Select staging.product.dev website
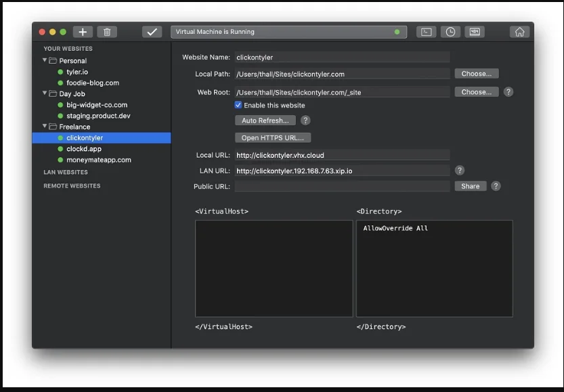This screenshot has height=392, width=564. click(x=98, y=116)
